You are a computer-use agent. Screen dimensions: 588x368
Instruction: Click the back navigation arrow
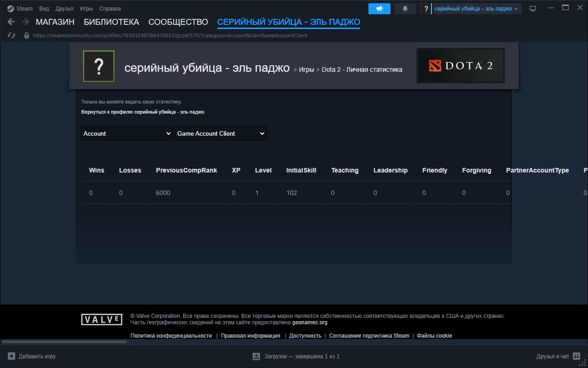(x=11, y=22)
